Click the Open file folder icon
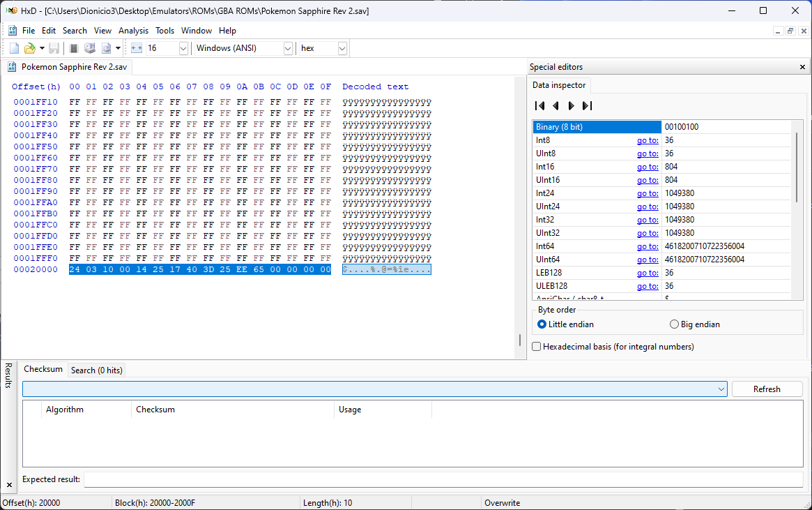The height and width of the screenshot is (510, 812). pyautogui.click(x=29, y=48)
